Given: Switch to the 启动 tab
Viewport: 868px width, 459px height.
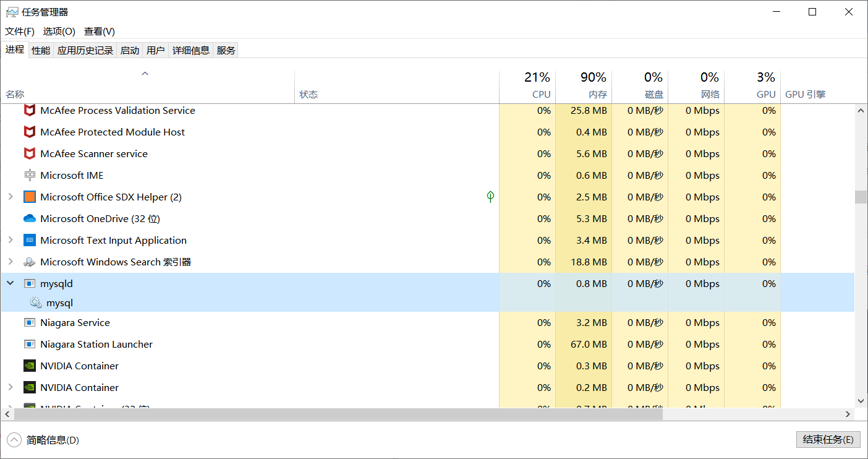Looking at the screenshot, I should (130, 51).
